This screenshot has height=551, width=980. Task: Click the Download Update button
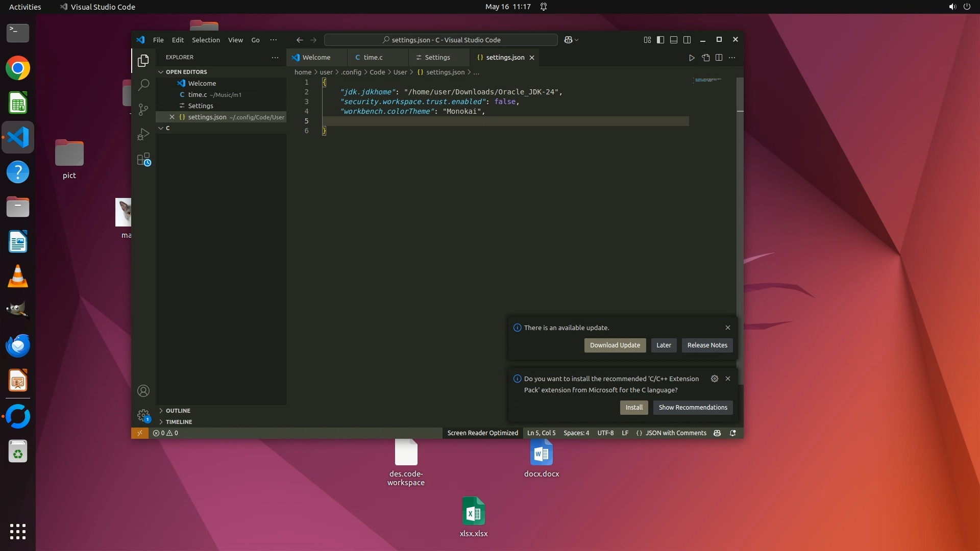point(615,345)
